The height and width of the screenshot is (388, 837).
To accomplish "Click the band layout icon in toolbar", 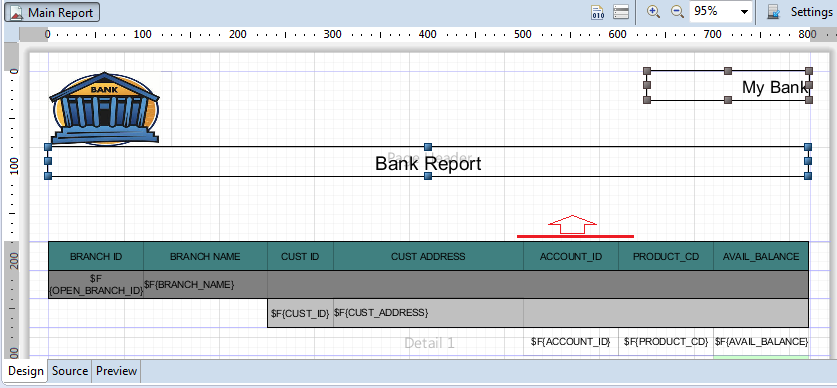I will [x=620, y=12].
